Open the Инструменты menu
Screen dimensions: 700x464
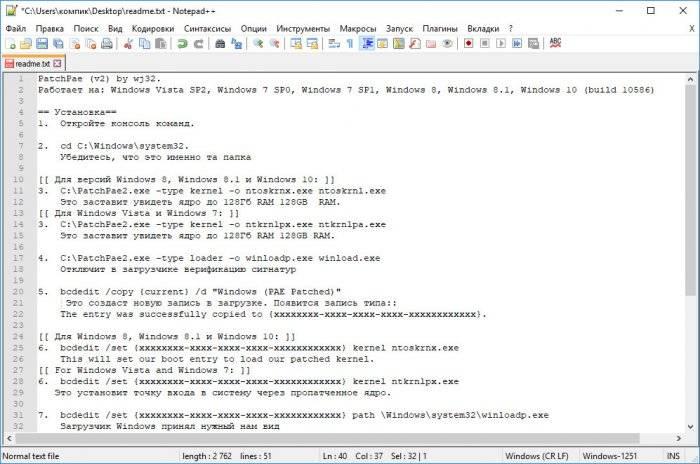(x=303, y=29)
